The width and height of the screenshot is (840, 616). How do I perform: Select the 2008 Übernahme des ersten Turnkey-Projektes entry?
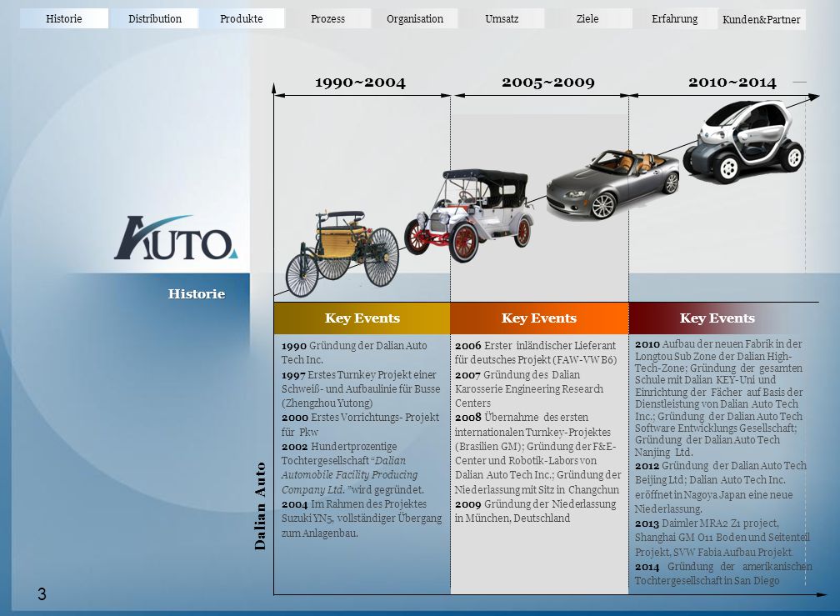point(537,453)
